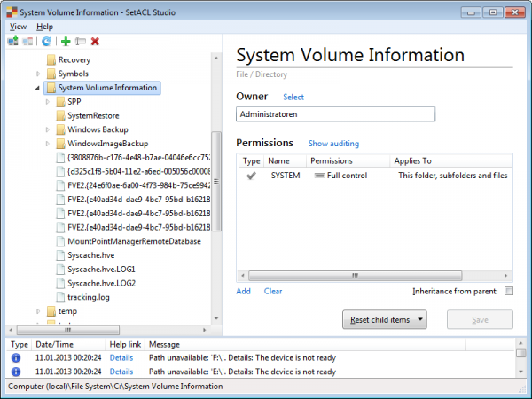Click the Select owner link
This screenshot has width=532, height=399.
293,97
